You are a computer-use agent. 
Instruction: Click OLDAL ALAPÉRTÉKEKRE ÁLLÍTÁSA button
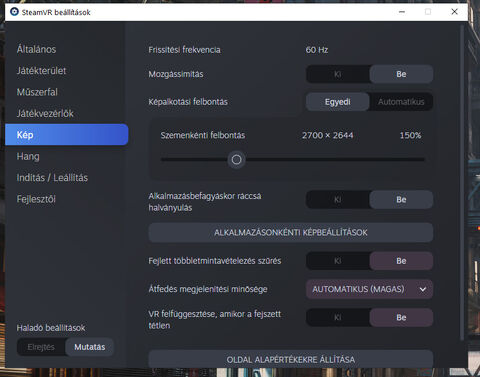pos(291,359)
